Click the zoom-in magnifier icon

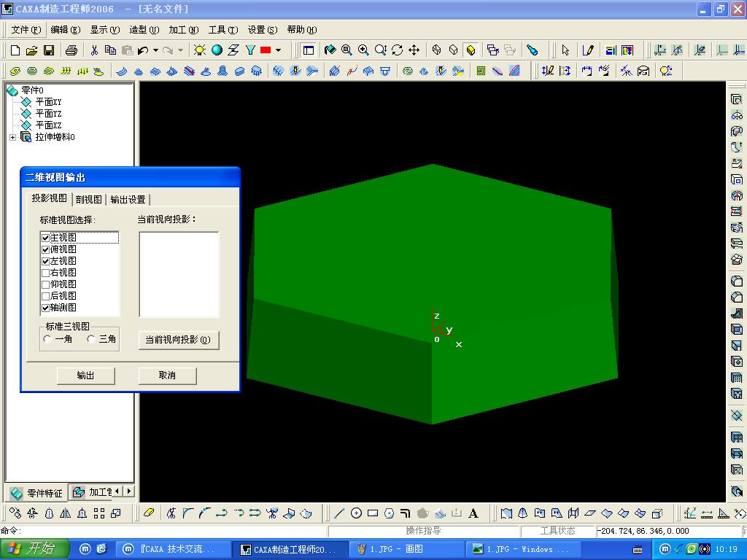coord(363,50)
